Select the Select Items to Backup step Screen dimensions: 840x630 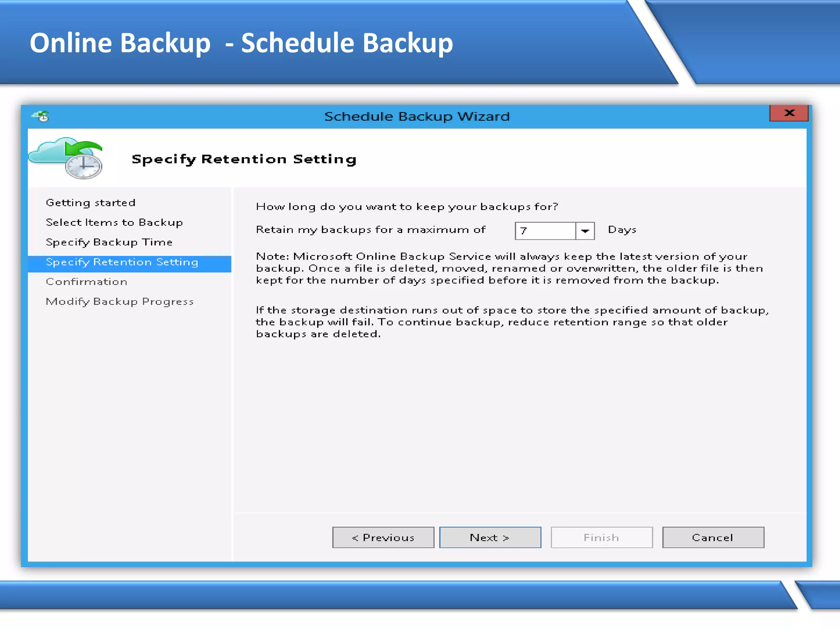[x=114, y=222]
